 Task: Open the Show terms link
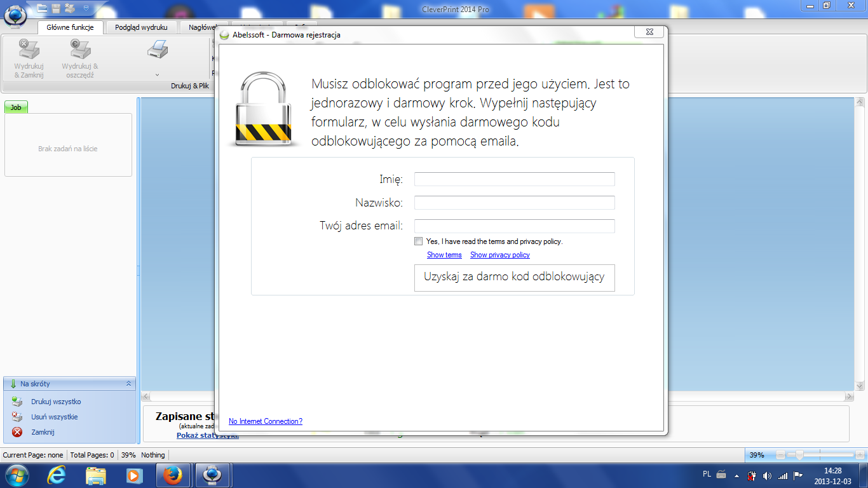point(444,255)
